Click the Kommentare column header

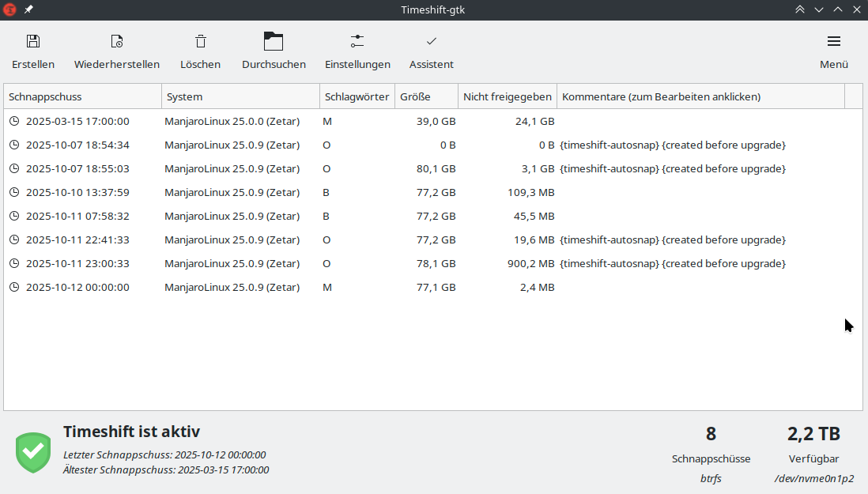coord(701,96)
